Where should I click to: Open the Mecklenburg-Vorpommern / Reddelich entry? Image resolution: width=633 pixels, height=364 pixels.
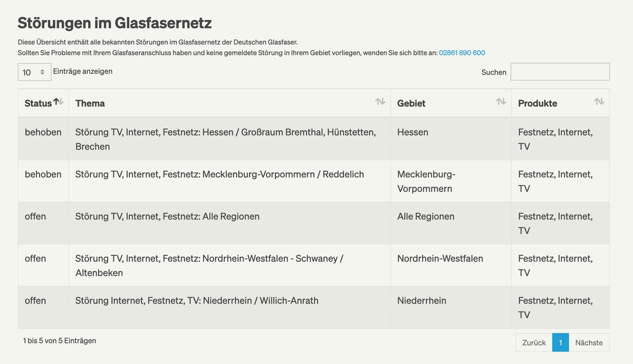tap(313, 181)
